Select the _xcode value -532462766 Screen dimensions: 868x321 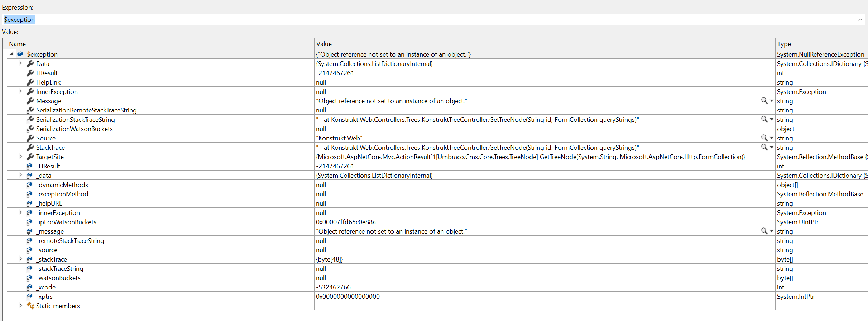(x=333, y=287)
